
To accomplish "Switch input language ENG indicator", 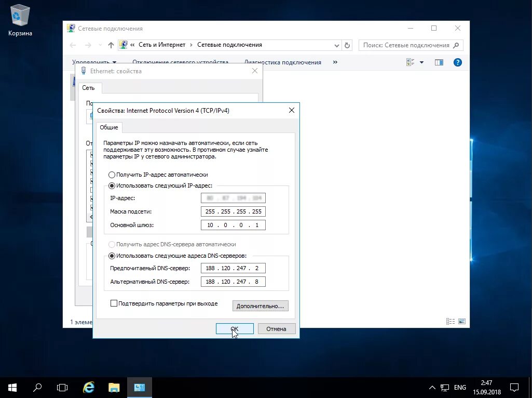I will pos(460,388).
